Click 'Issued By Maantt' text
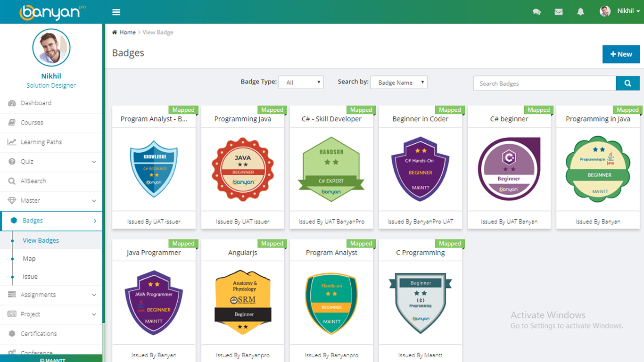The image size is (644, 362). [x=420, y=355]
